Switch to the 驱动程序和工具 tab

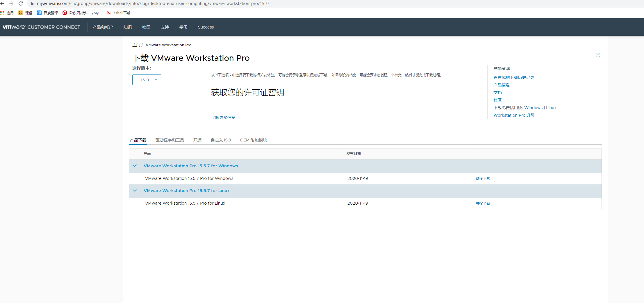pyautogui.click(x=170, y=140)
